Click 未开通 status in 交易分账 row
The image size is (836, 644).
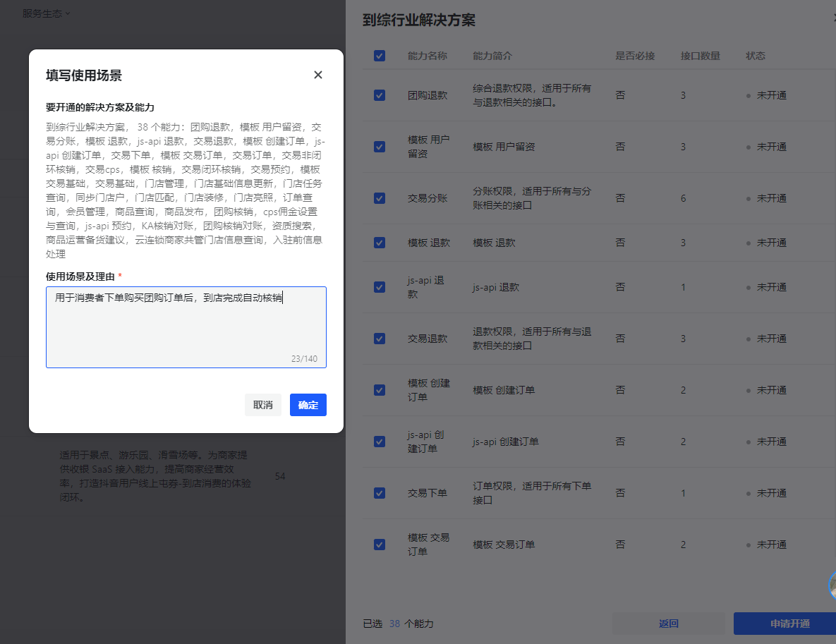(x=772, y=198)
